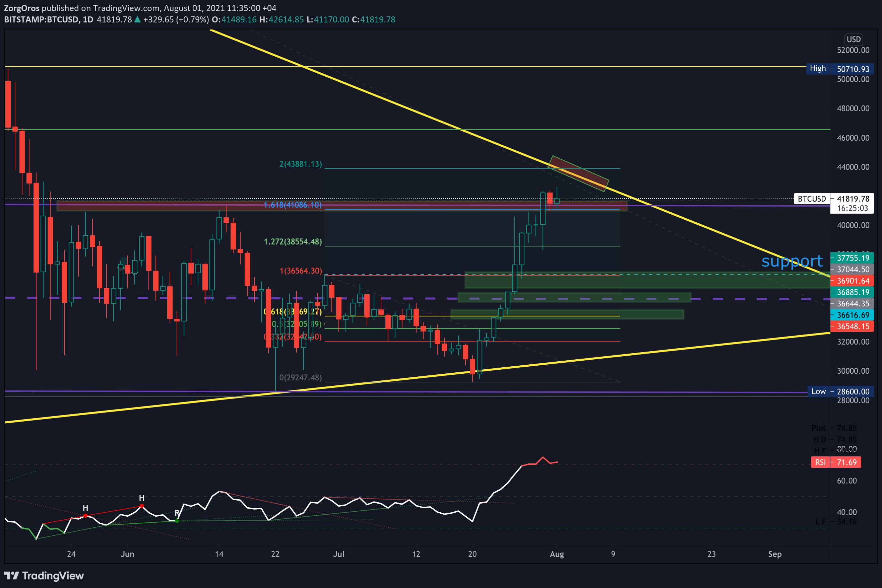Click the RSI 71.69 indicator label
The height and width of the screenshot is (588, 882).
(836, 462)
